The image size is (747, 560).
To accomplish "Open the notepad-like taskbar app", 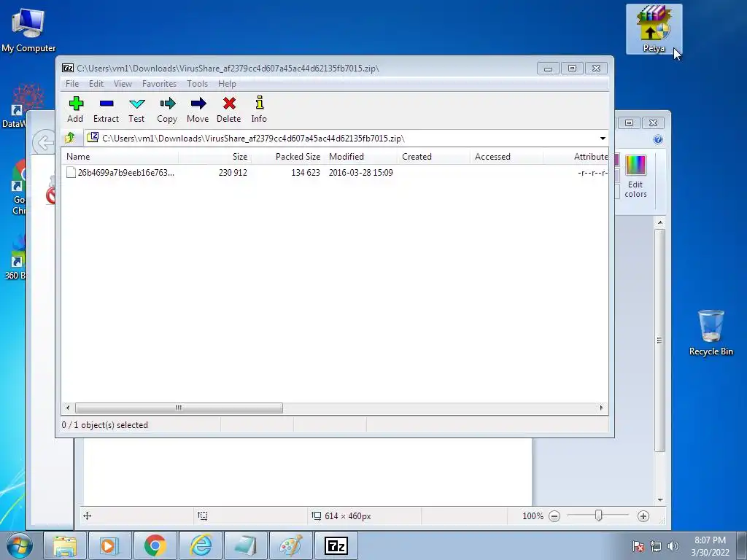I will pyautogui.click(x=246, y=545).
